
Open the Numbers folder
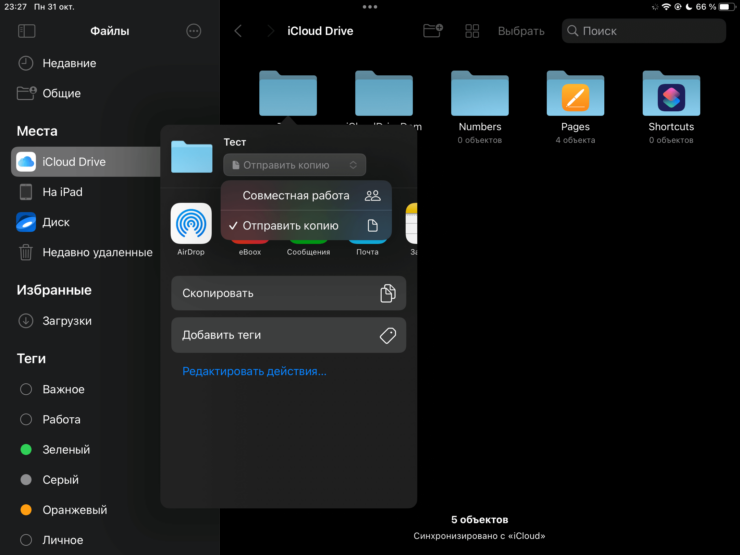tap(479, 95)
